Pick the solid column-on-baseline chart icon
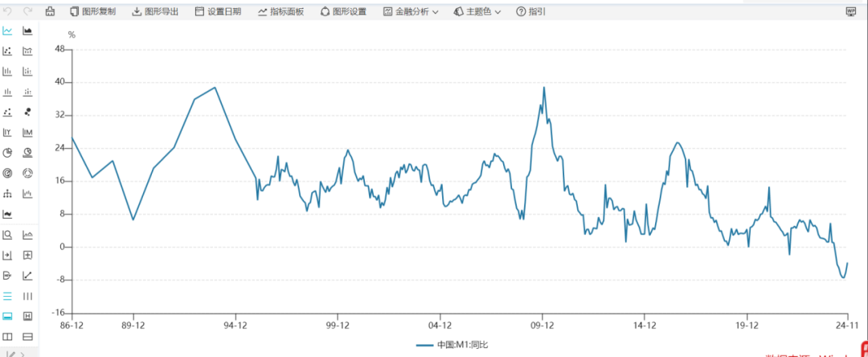The height and width of the screenshot is (357, 868). pyautogui.click(x=7, y=92)
